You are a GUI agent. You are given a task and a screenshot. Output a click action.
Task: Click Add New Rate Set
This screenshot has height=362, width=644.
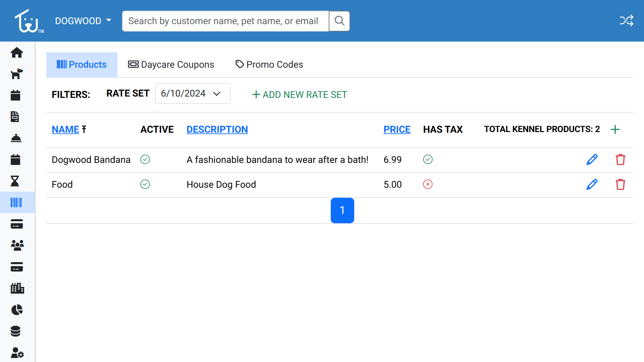pyautogui.click(x=299, y=95)
